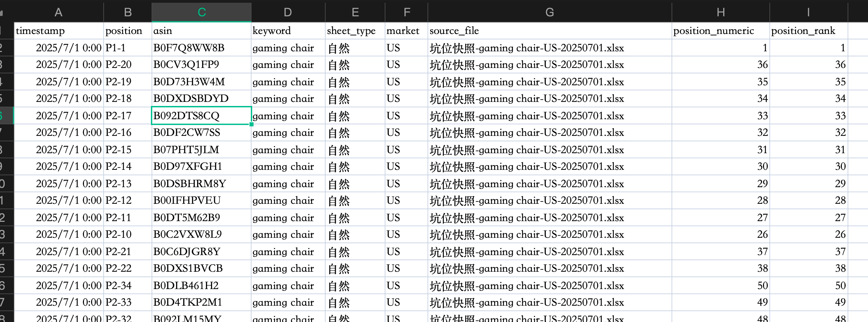Click position_numeric cell in P2-33 row
868x322 pixels.
click(x=721, y=302)
